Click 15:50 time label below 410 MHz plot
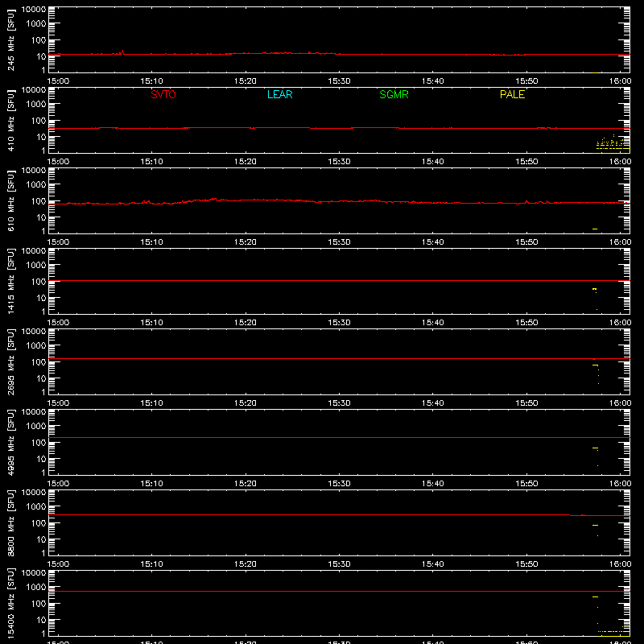 click(526, 162)
